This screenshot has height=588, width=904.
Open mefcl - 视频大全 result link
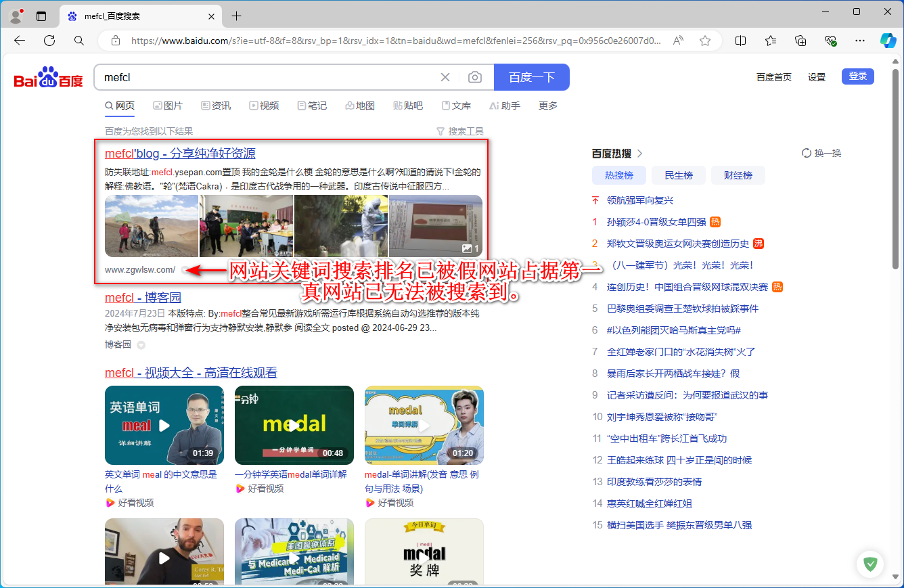(191, 373)
